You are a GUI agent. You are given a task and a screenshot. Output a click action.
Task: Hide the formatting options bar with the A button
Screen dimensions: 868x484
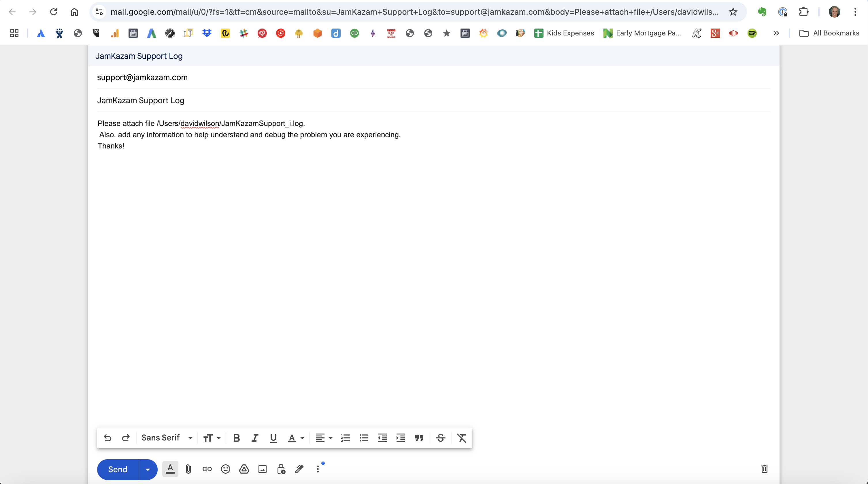point(170,469)
